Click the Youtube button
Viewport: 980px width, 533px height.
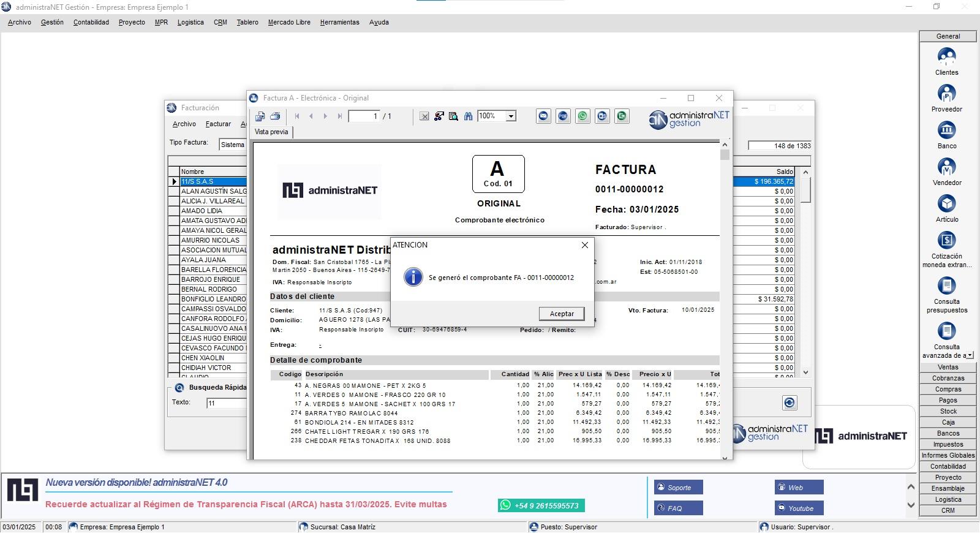pos(799,508)
